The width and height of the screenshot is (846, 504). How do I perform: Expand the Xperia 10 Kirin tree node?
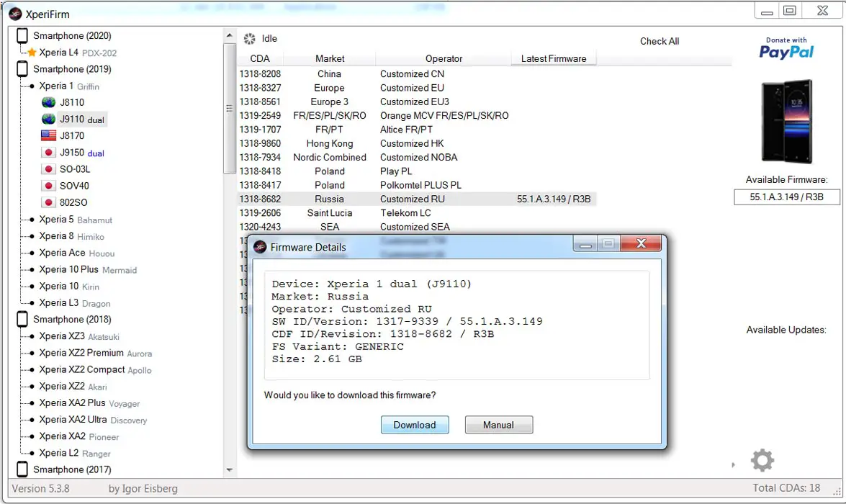tap(32, 287)
